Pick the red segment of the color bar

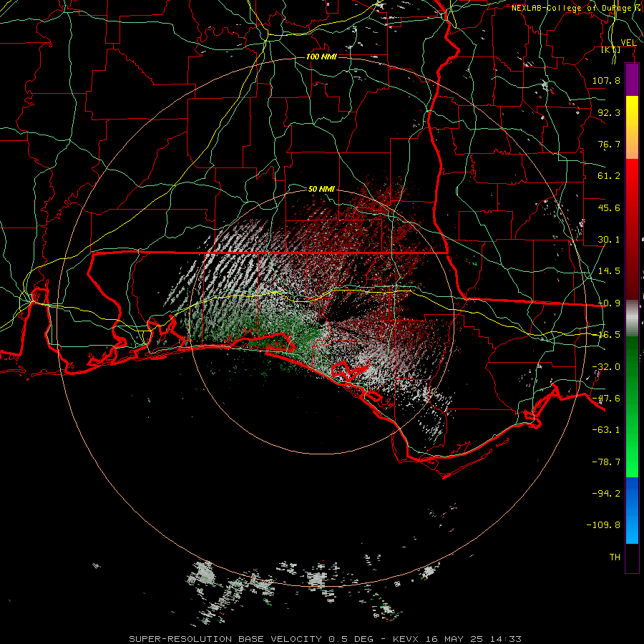(x=632, y=229)
